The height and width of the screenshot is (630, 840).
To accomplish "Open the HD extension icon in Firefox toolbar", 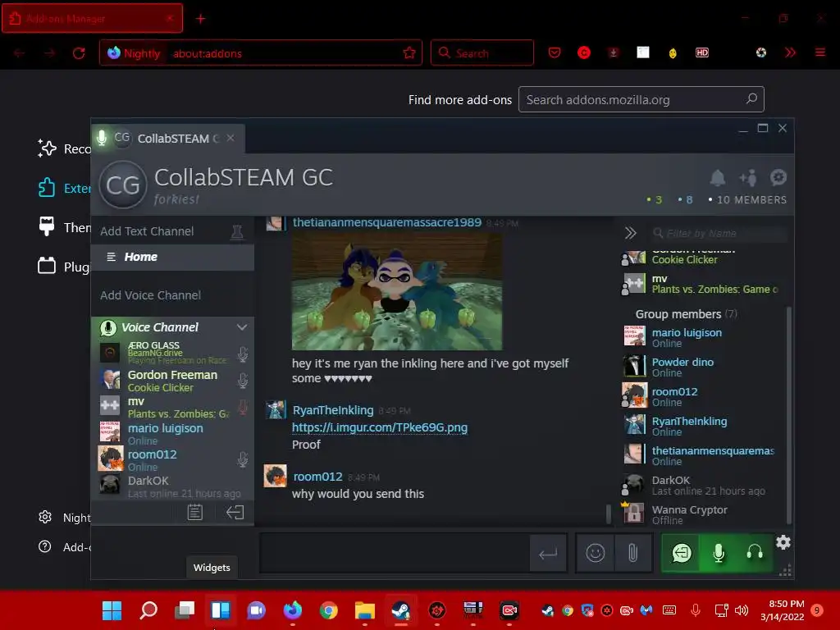I will 702,52.
